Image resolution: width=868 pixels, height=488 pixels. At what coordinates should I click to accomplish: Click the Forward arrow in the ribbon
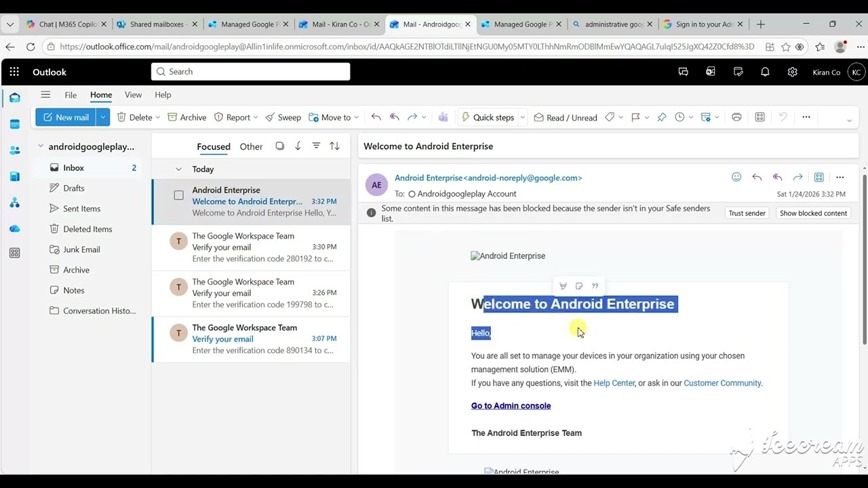tap(412, 117)
